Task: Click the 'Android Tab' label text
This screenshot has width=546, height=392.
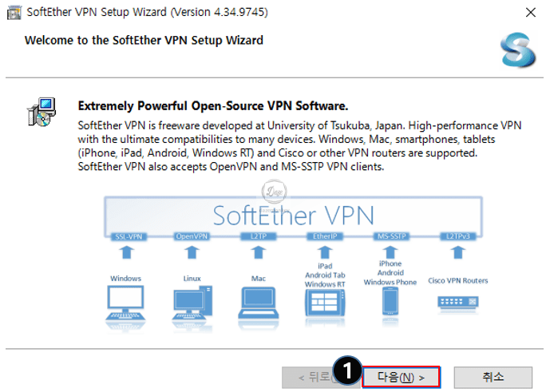Action: (325, 275)
